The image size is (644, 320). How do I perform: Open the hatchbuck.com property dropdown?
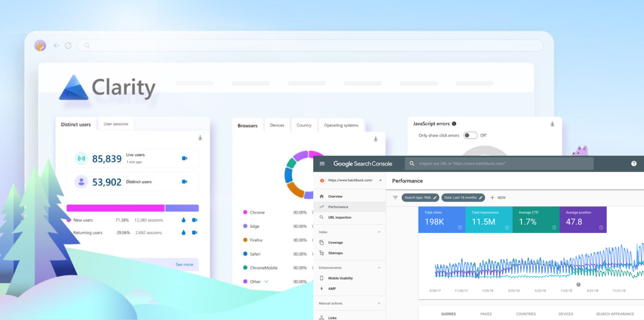click(x=380, y=181)
